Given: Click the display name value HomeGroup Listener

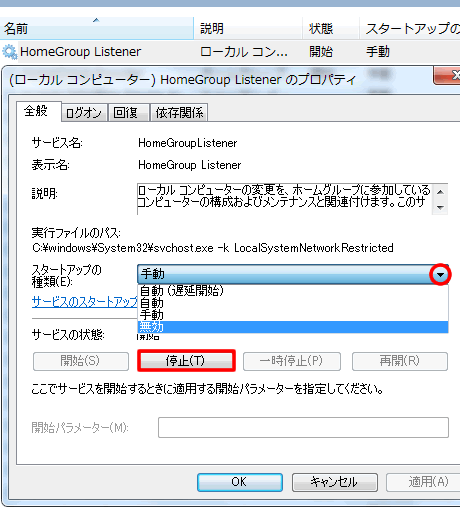Looking at the screenshot, I should [189, 165].
